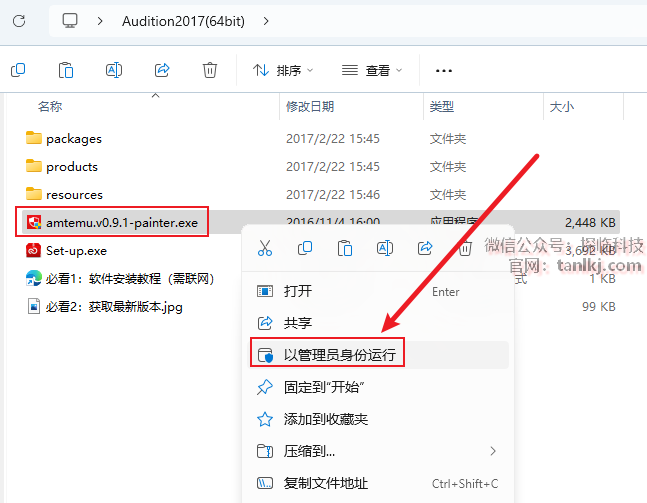Select 必看1：软件安装教程 shortcut
The width and height of the screenshot is (647, 503).
pyautogui.click(x=130, y=279)
